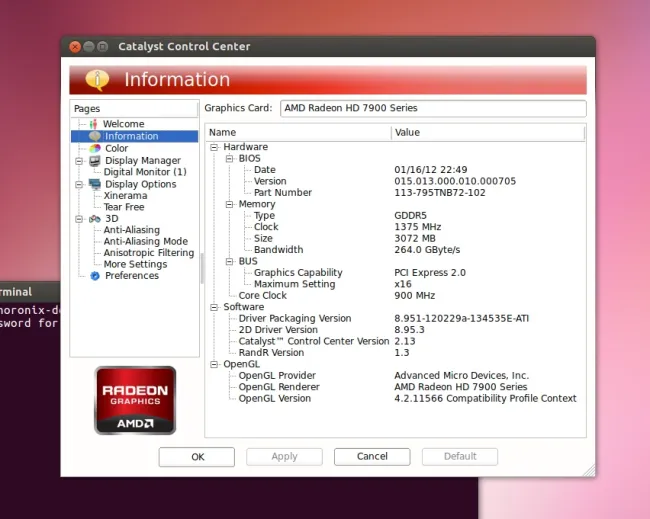Collapse the OpenGL section
Screen dimensions: 650x519
point(214,364)
